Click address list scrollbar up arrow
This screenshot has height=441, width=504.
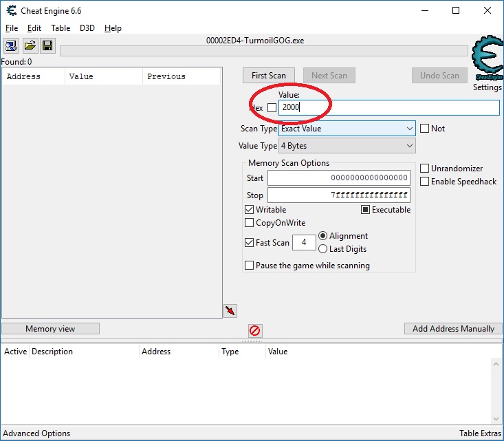coord(496,364)
